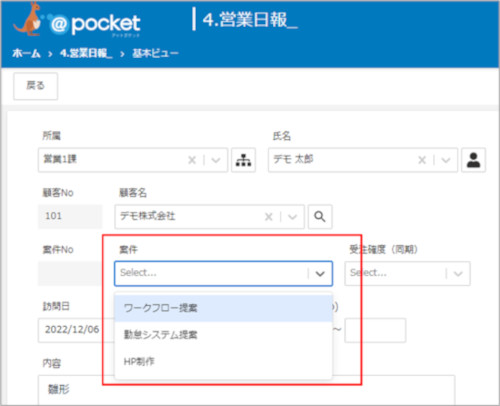Expand the 氏名 dropdown arrow
The width and height of the screenshot is (500, 406).
tap(446, 160)
